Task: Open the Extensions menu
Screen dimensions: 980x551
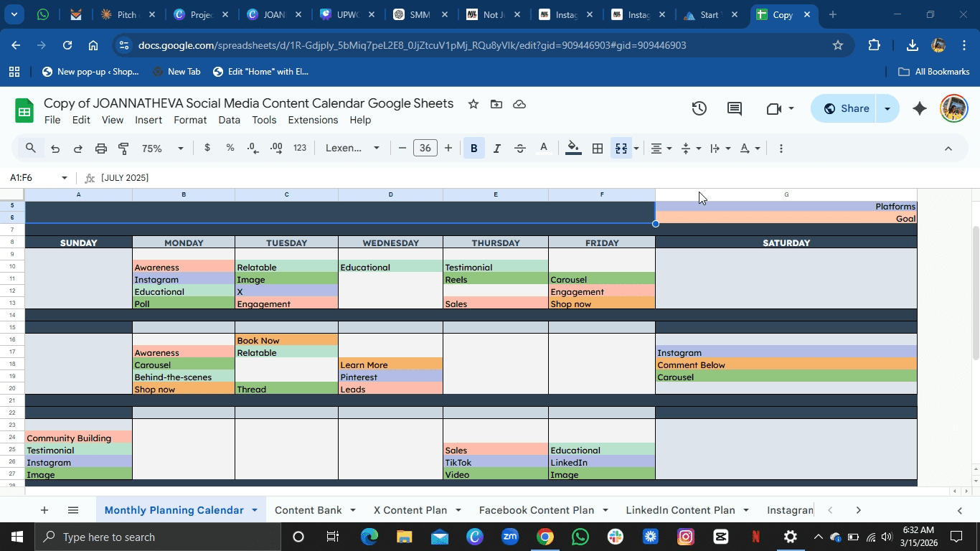Action: (x=312, y=120)
